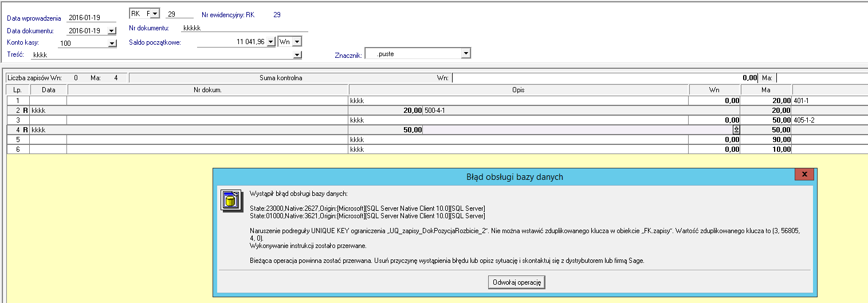This screenshot has height=303, width=868.
Task: Expand the Treść dropdown
Action: click(297, 55)
